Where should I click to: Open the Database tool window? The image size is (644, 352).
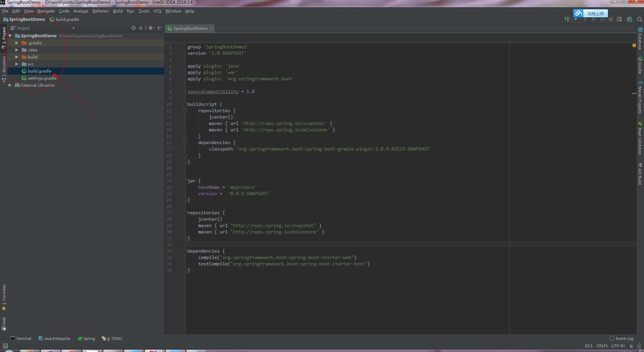coord(640,39)
